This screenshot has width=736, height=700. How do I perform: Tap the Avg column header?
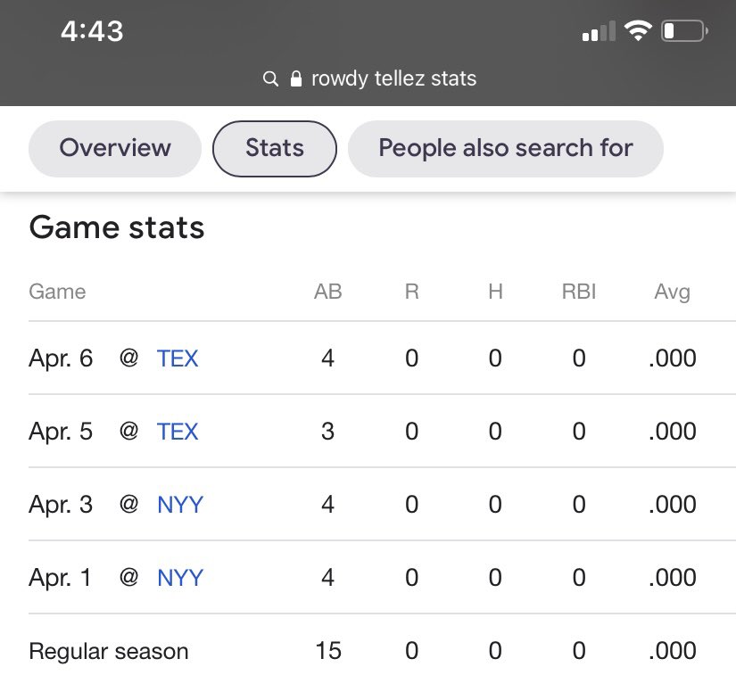672,292
